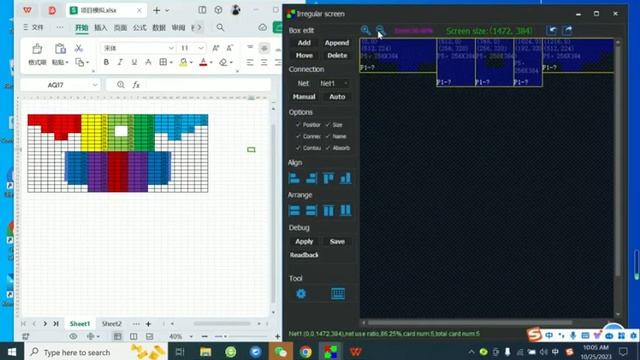
Task: Click the first Arrange icon
Action: pos(294,210)
